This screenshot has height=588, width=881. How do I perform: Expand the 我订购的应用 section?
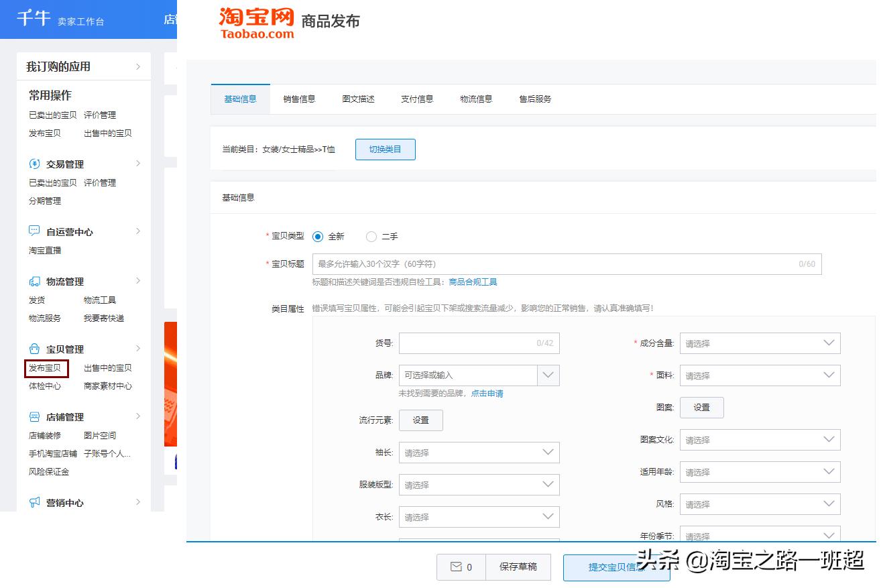(x=139, y=66)
